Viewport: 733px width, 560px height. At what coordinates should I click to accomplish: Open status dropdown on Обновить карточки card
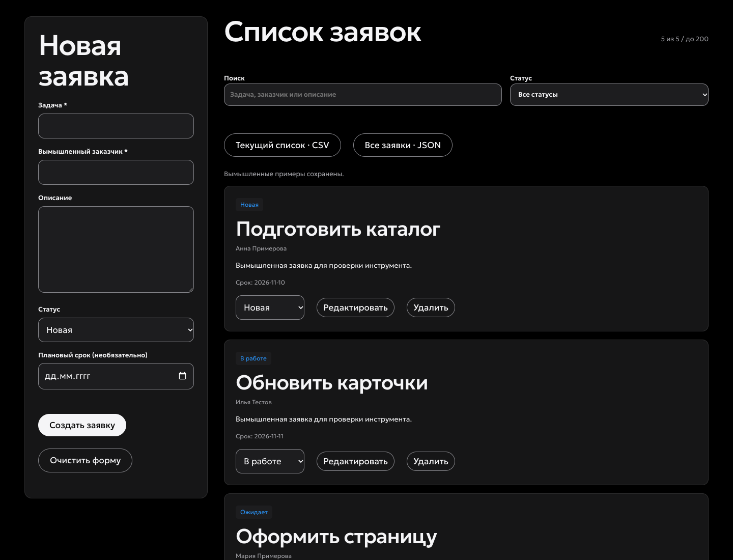[270, 461]
